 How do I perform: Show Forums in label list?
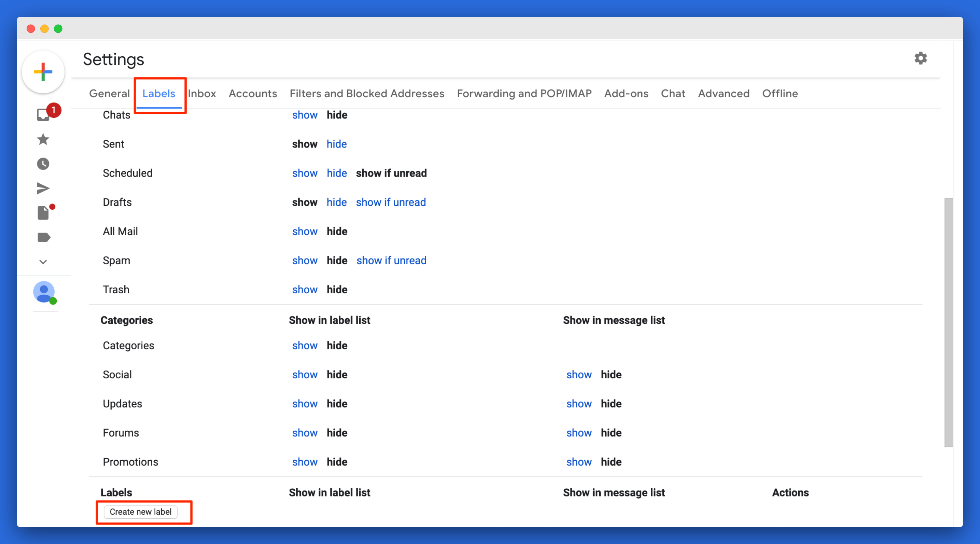304,433
